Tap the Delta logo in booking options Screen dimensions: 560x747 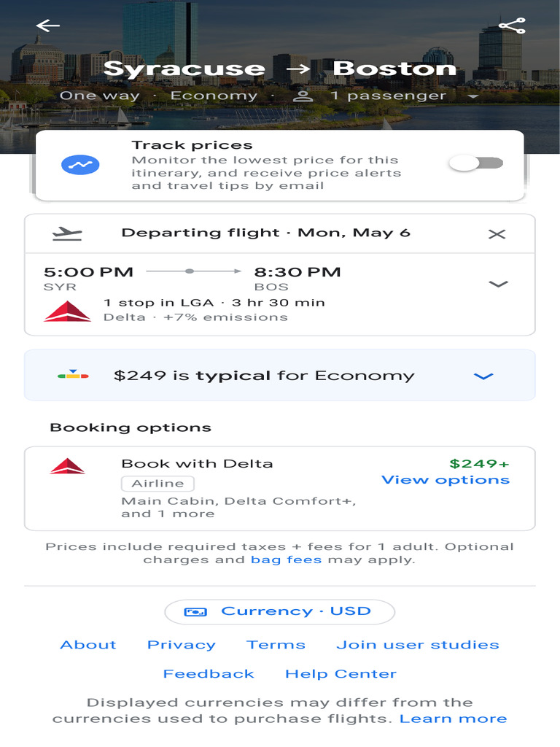tap(68, 466)
